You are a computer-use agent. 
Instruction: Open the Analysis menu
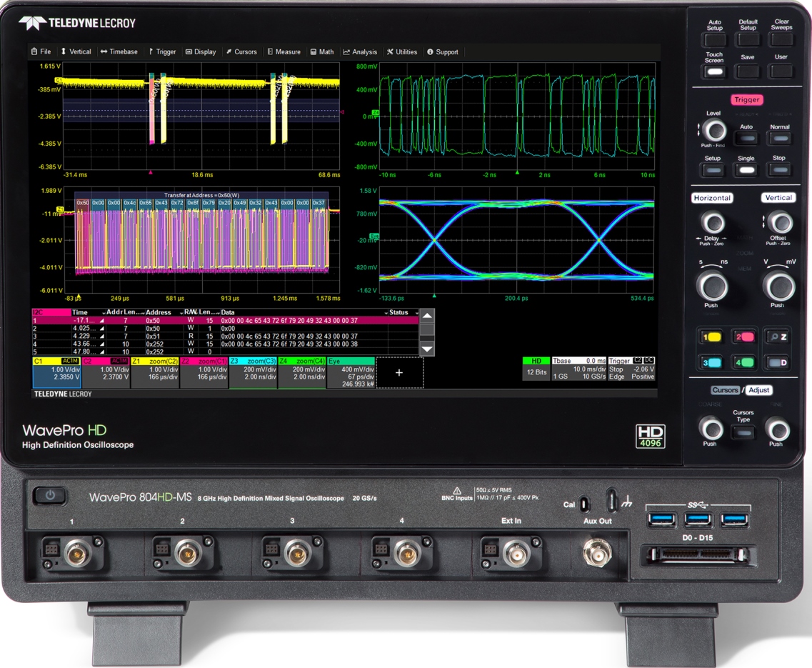coord(360,52)
